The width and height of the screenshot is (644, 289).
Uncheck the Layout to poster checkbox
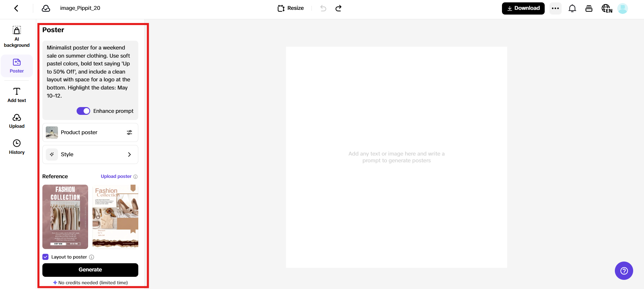(46, 257)
